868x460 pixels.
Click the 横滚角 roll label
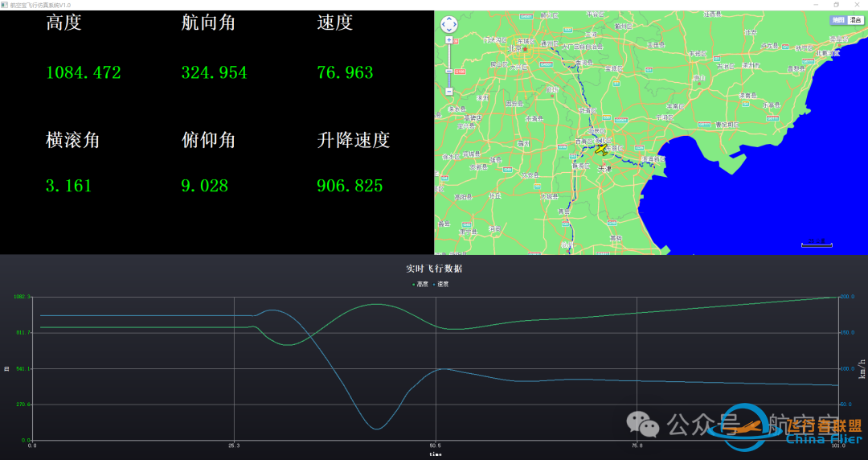pyautogui.click(x=72, y=140)
